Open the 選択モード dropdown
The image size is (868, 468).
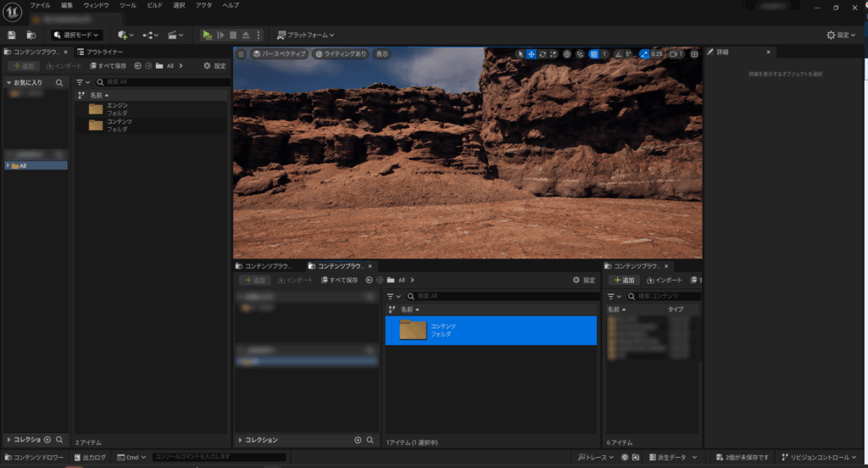(x=77, y=35)
